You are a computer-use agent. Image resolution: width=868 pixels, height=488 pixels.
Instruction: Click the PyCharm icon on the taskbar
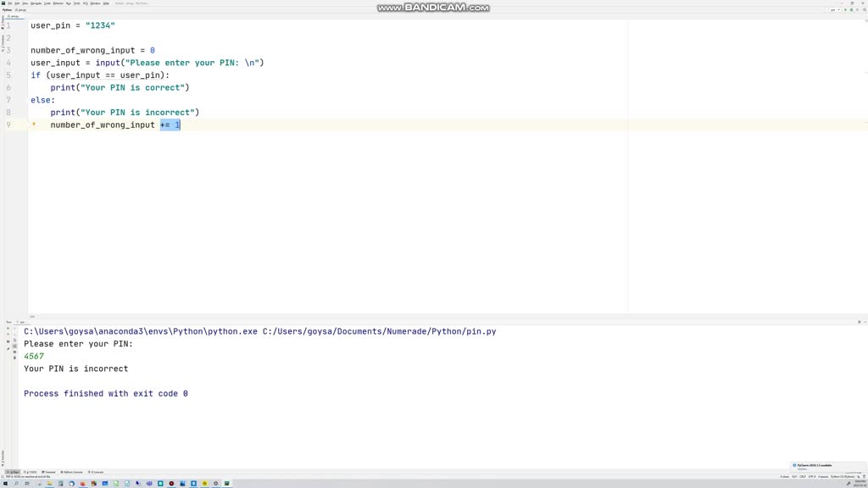pyautogui.click(x=227, y=484)
